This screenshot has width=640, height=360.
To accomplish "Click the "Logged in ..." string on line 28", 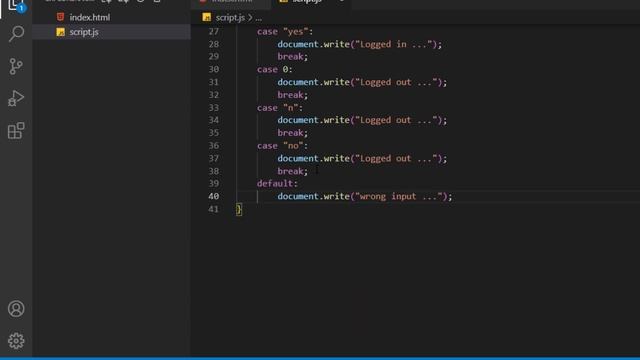I will pos(394,44).
